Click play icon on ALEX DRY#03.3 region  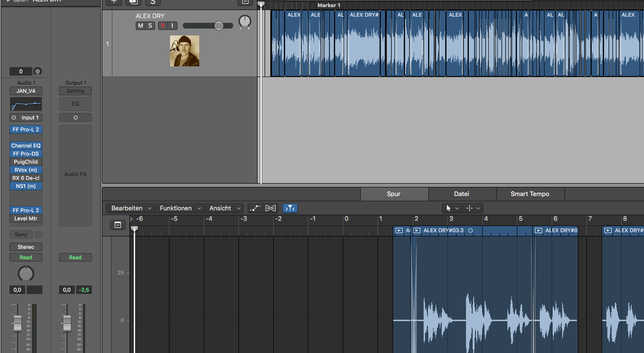[x=416, y=231]
